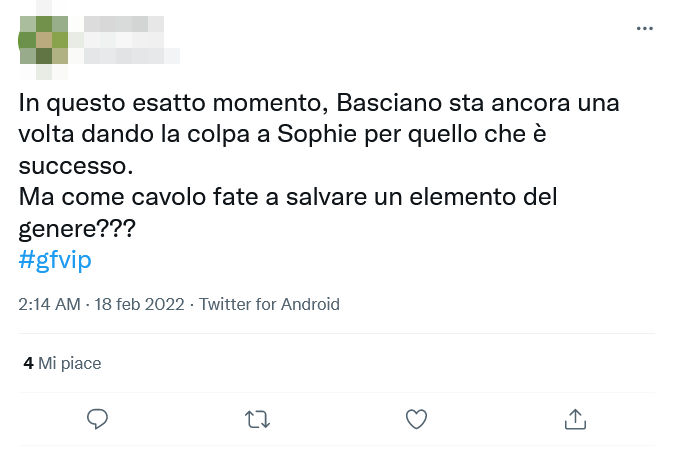Click the word "successo." in the tweet body
Screen dimensions: 677x449
[76, 165]
